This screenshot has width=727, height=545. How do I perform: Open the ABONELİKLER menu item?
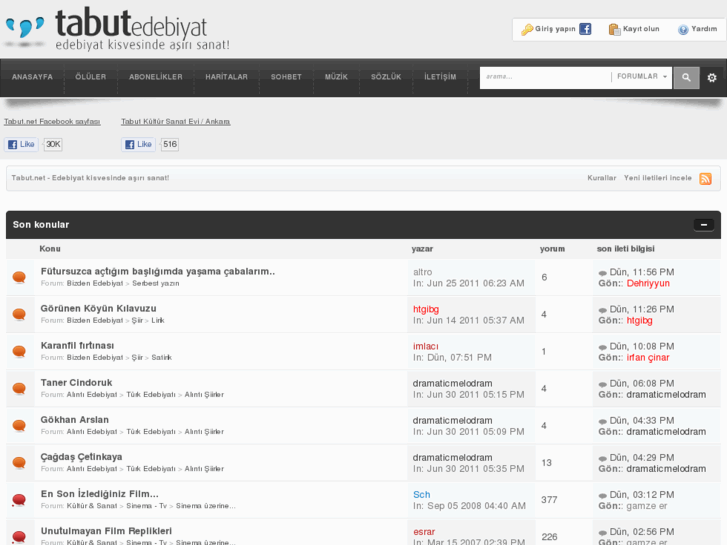[x=156, y=77]
